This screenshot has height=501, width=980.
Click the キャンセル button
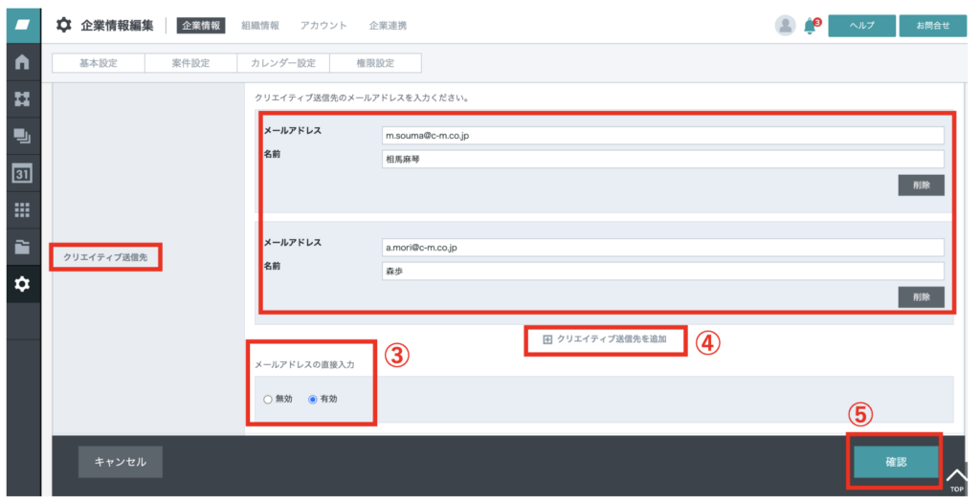120,462
